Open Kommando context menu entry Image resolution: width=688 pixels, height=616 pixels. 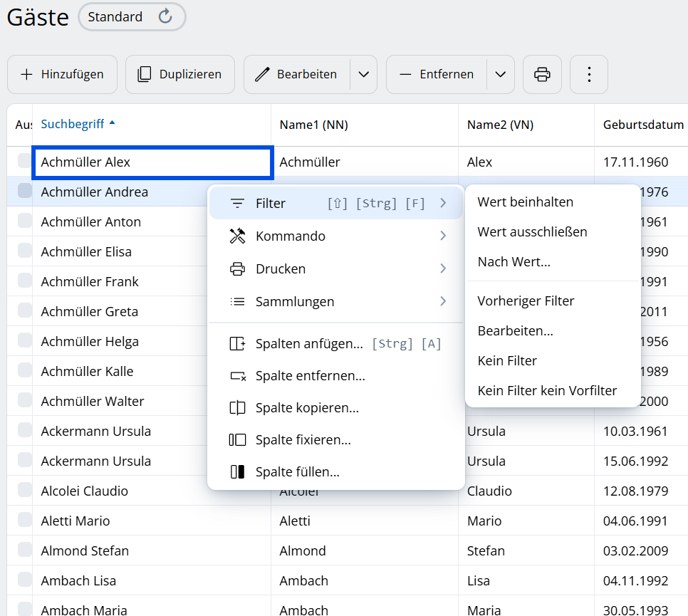point(336,236)
